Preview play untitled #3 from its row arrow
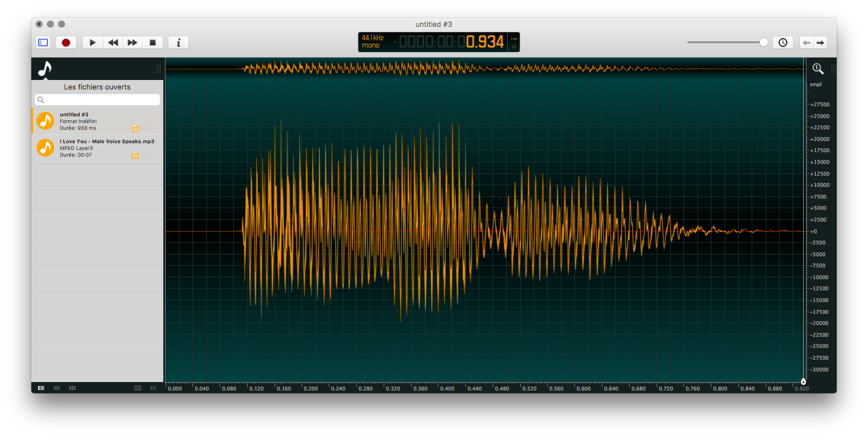The width and height of the screenshot is (868, 438). pos(156,128)
